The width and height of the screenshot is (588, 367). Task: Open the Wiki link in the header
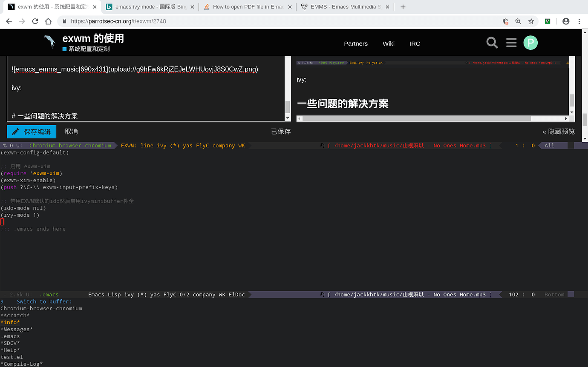(388, 43)
